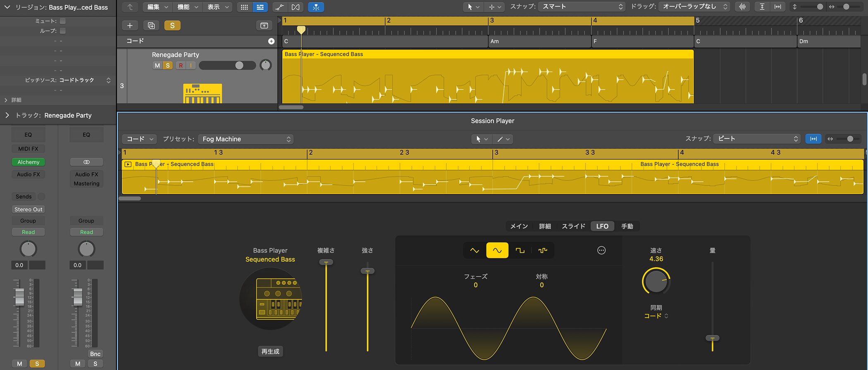Viewport: 868px width, 370px height.
Task: Click the Alchemy instrument slot
Action: point(29,162)
